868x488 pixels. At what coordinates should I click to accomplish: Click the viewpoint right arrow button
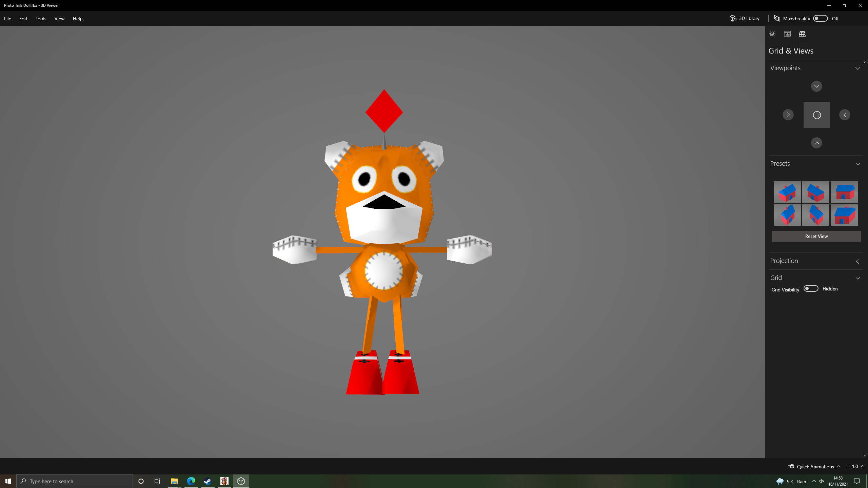click(x=788, y=115)
